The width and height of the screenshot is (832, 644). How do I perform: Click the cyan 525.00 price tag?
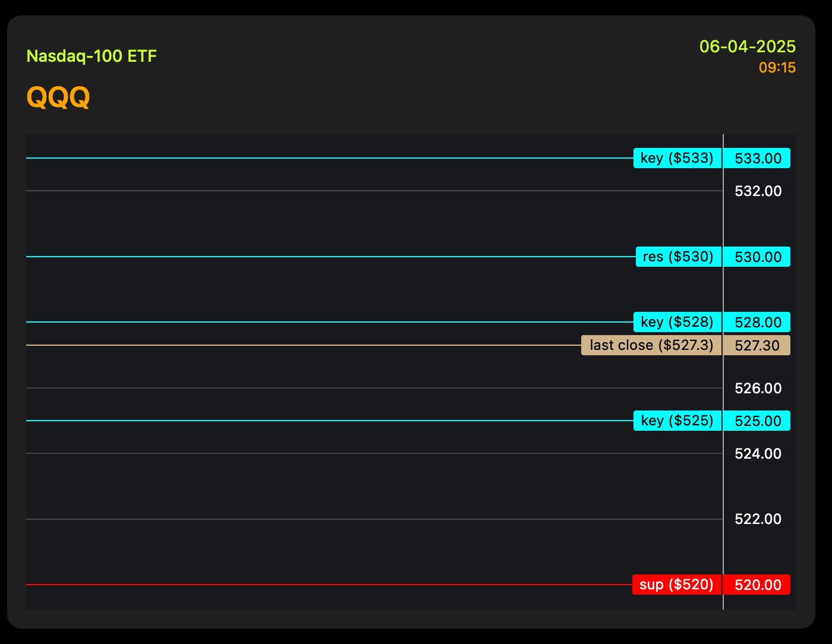[x=758, y=421]
